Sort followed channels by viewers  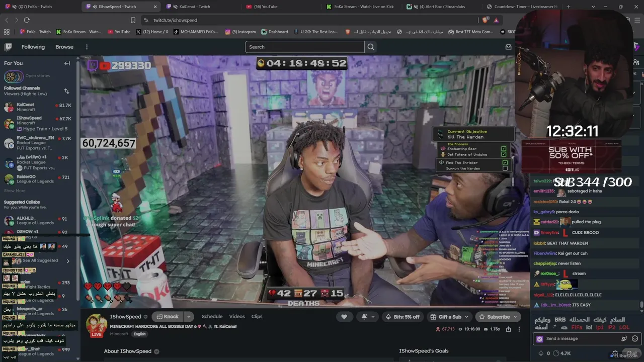66,91
